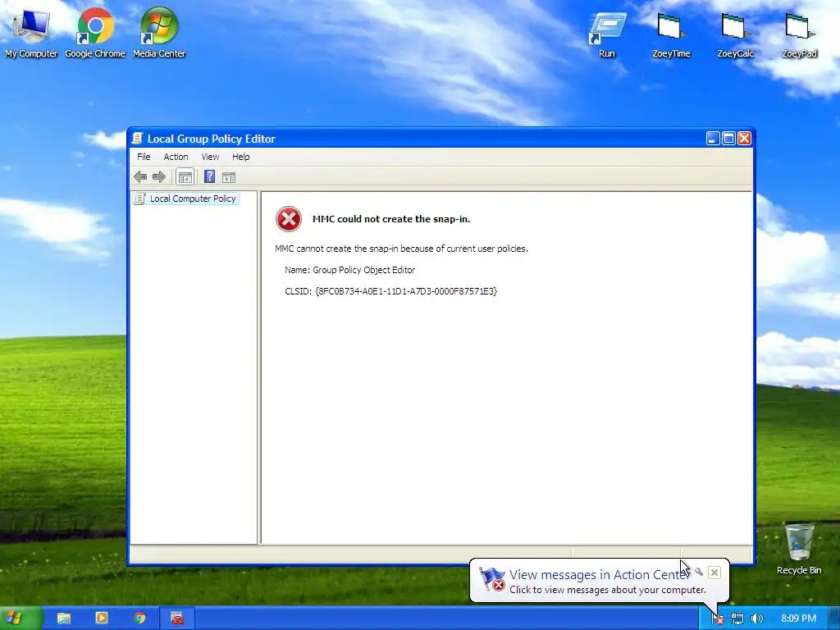
Task: Click the active Group Policy Editor taskbar button
Action: pyautogui.click(x=177, y=619)
